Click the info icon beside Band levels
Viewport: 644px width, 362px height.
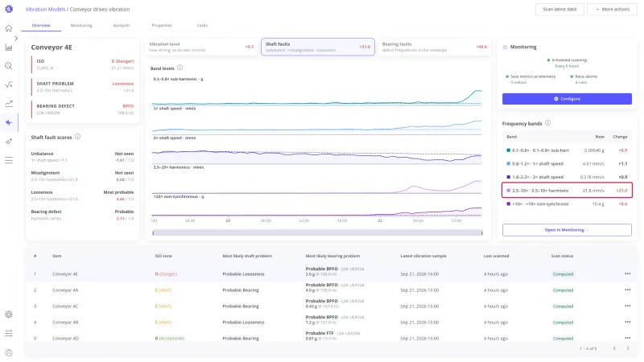point(180,68)
